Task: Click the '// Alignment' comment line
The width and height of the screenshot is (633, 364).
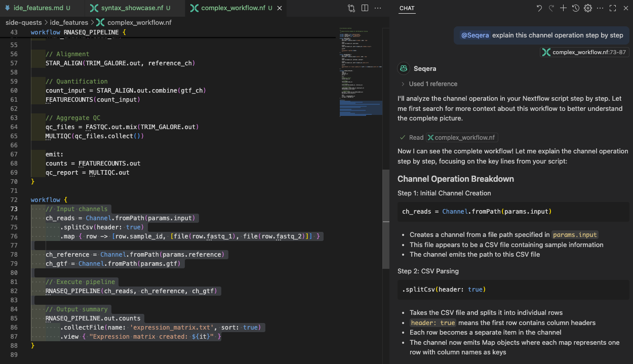Action: click(x=67, y=54)
